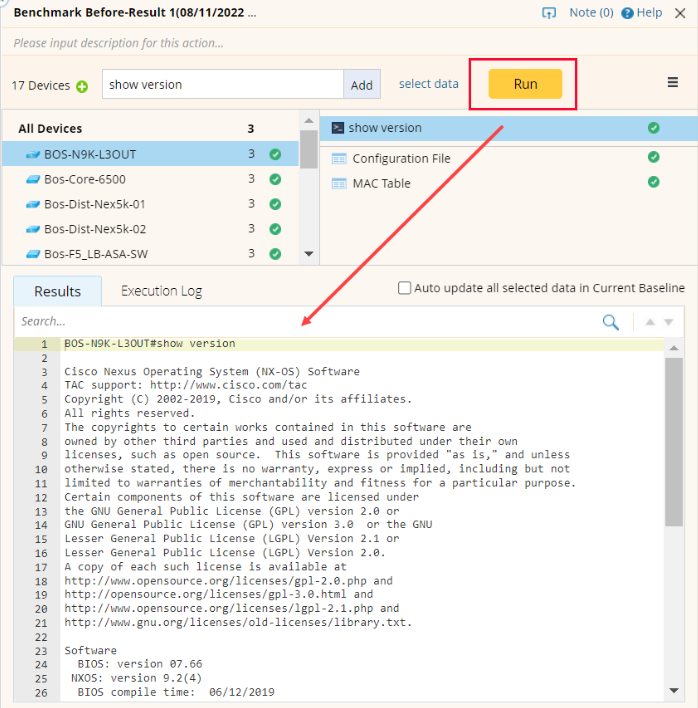698x708 pixels.
Task: Switch to the Execution Log tab
Action: coord(162,291)
